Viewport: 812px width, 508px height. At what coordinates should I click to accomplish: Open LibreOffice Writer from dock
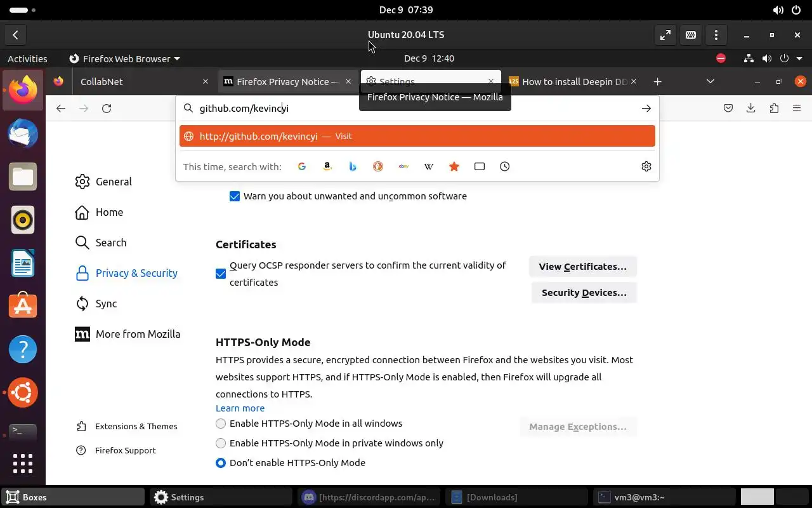pyautogui.click(x=23, y=264)
